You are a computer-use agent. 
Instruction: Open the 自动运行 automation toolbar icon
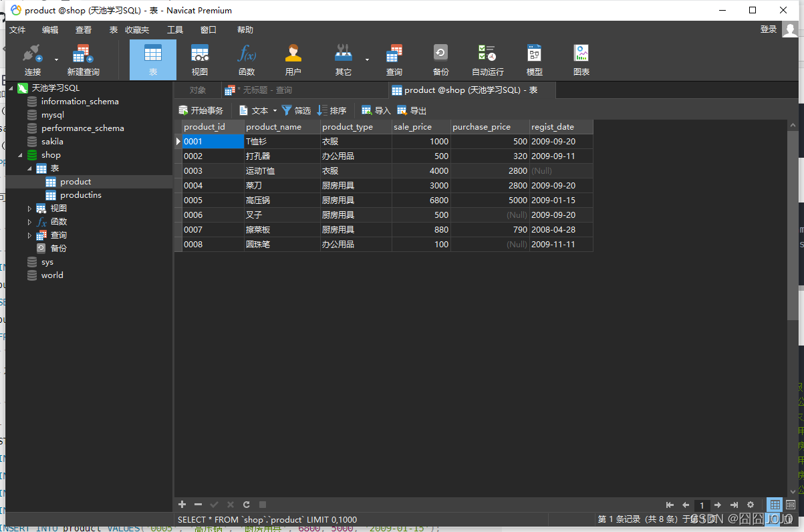pos(487,59)
